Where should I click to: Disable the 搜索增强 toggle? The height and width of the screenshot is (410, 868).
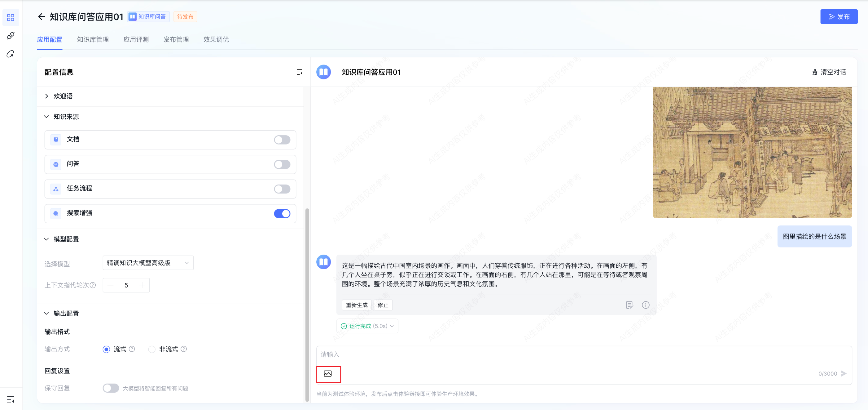(282, 214)
